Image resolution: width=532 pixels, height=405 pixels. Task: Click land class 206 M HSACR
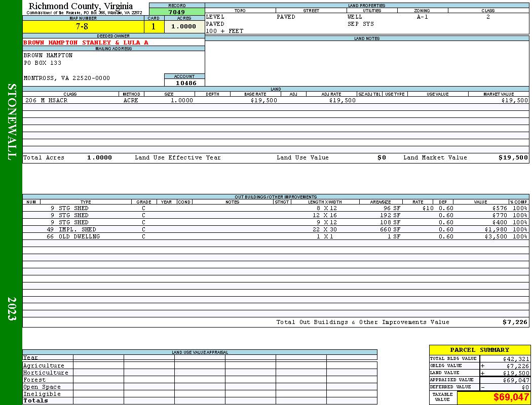(x=47, y=101)
